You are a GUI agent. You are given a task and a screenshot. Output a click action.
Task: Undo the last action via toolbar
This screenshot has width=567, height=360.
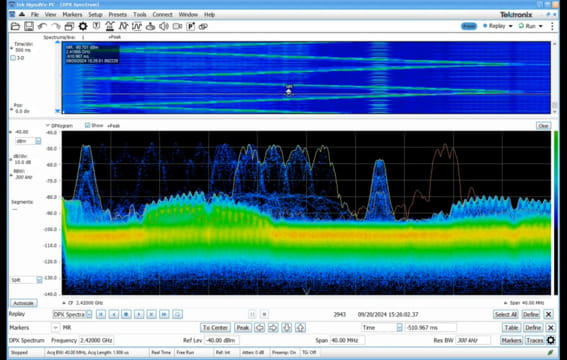point(42,26)
